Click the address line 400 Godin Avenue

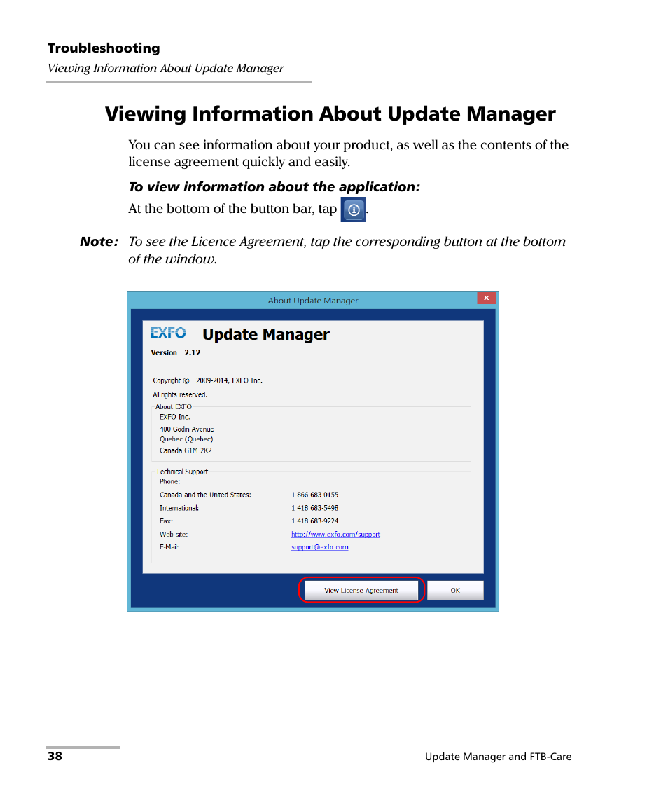click(186, 429)
